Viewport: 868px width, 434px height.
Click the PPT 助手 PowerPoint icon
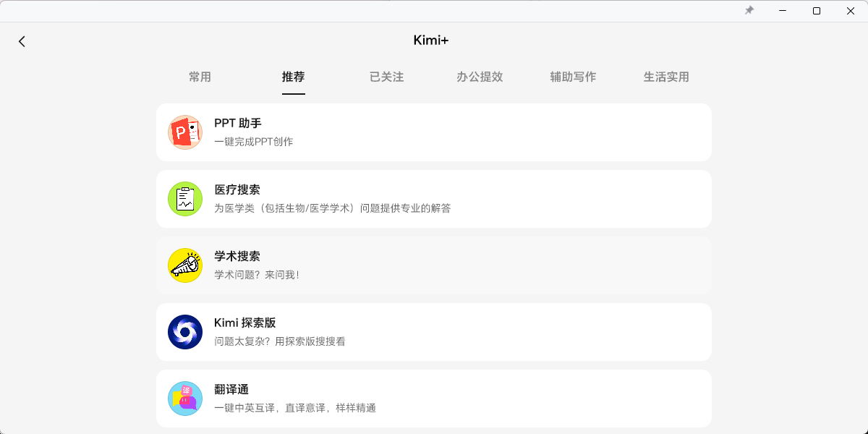[185, 132]
